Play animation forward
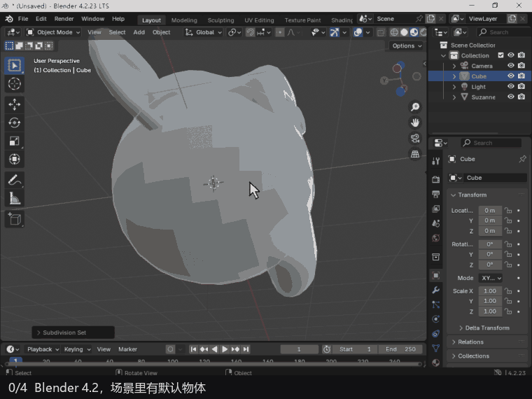This screenshot has height=399, width=532. (x=225, y=349)
